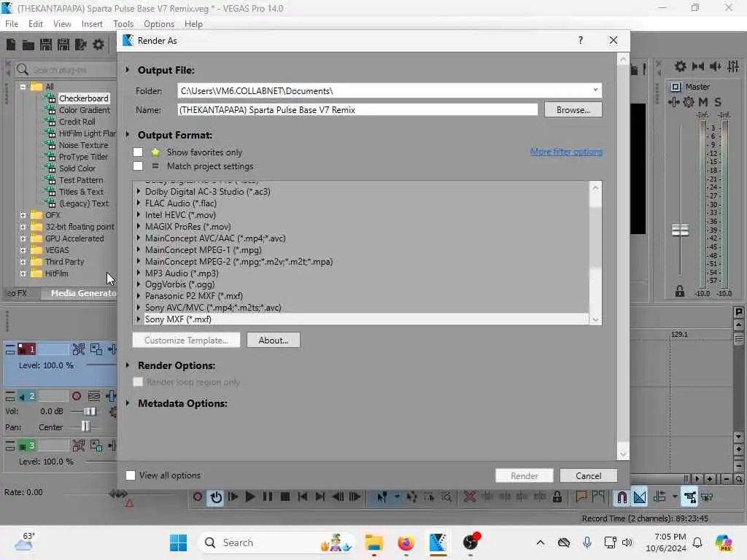747x560 pixels.
Task: Toggle Auto Ripple icon
Action: 659,497
